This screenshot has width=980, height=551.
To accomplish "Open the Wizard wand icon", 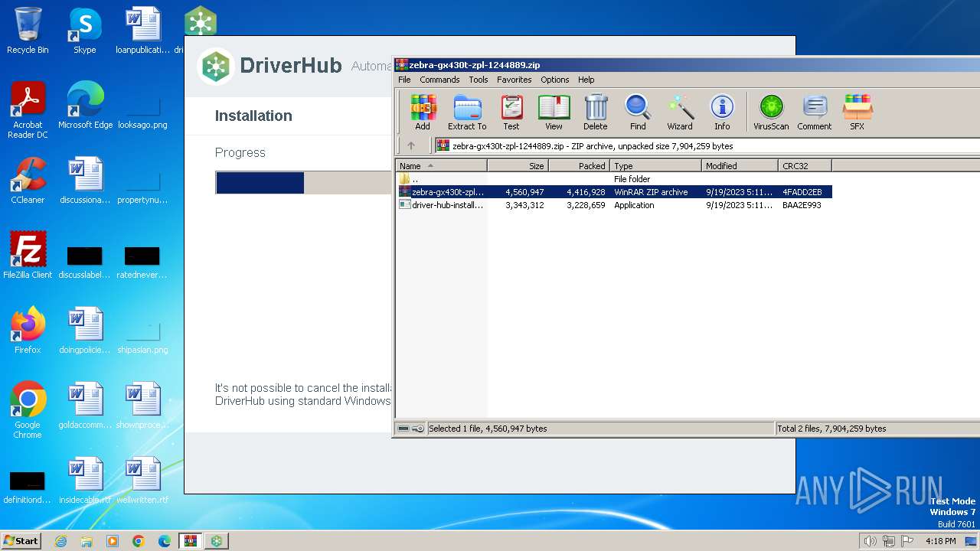I will [x=680, y=112].
